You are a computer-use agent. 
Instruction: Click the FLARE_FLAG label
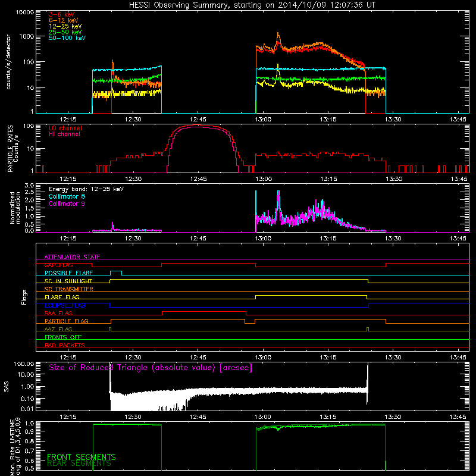(62, 297)
